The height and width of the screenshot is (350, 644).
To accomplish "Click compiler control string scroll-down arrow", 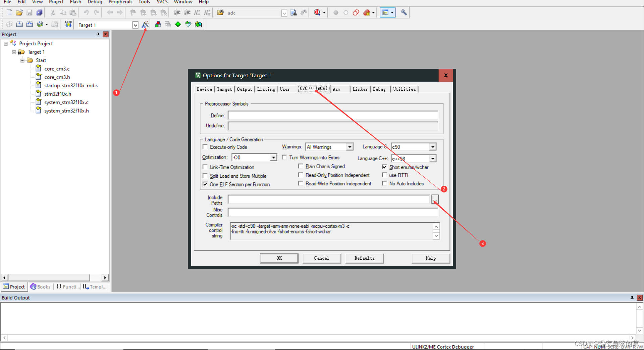I will point(436,236).
